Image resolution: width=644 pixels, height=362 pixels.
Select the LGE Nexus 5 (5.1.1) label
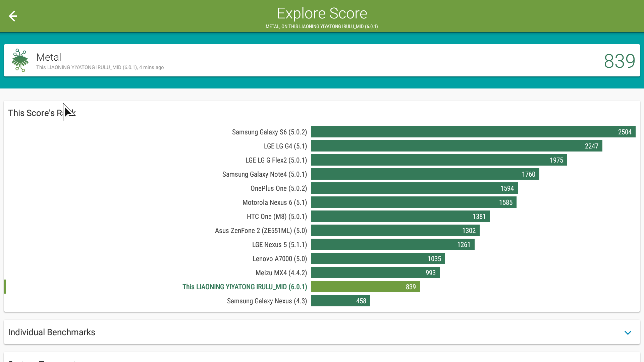(x=280, y=245)
